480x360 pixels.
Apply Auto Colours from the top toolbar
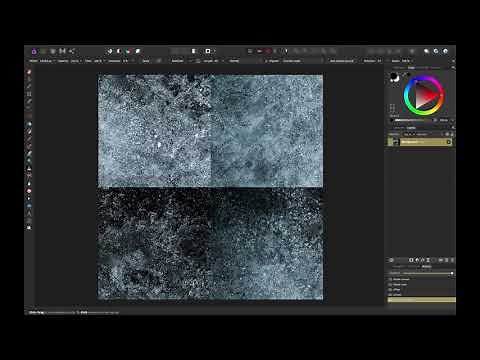[x=128, y=51]
